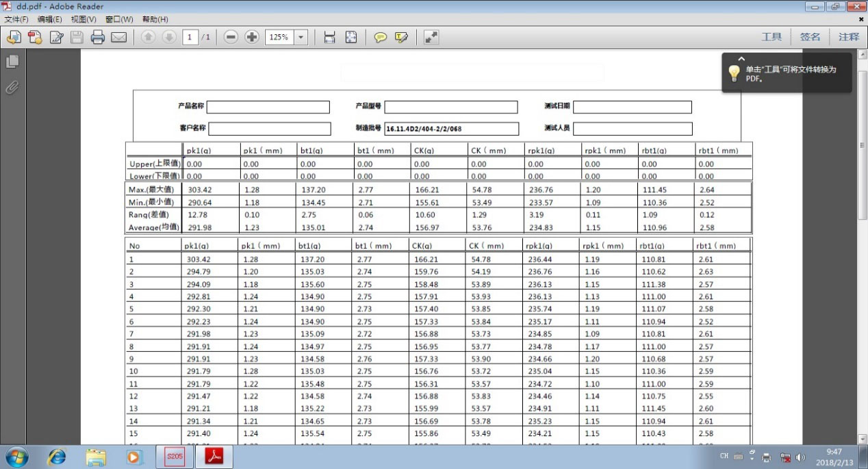The width and height of the screenshot is (868, 469).
Task: Click the scrollbar down arrow
Action: tap(863, 439)
